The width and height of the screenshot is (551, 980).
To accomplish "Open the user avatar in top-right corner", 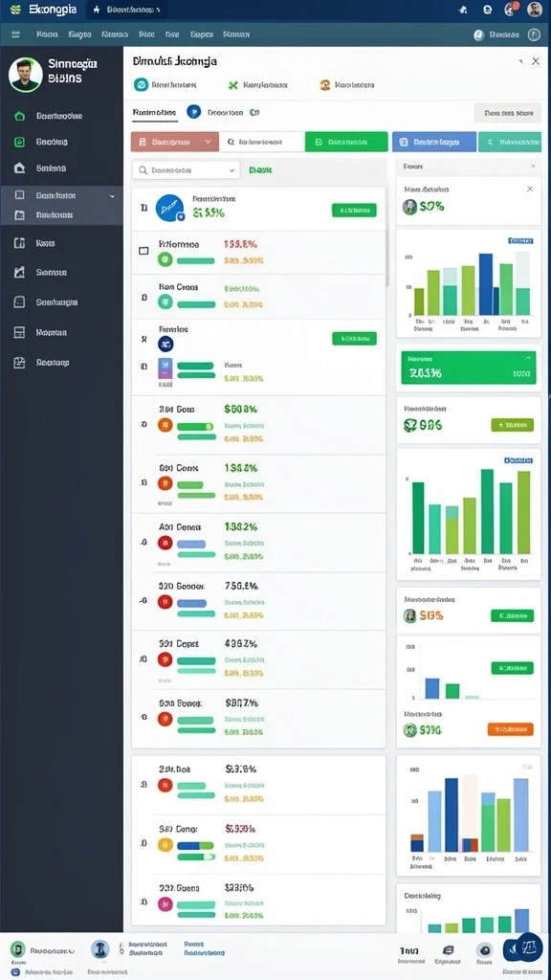I will point(534,10).
